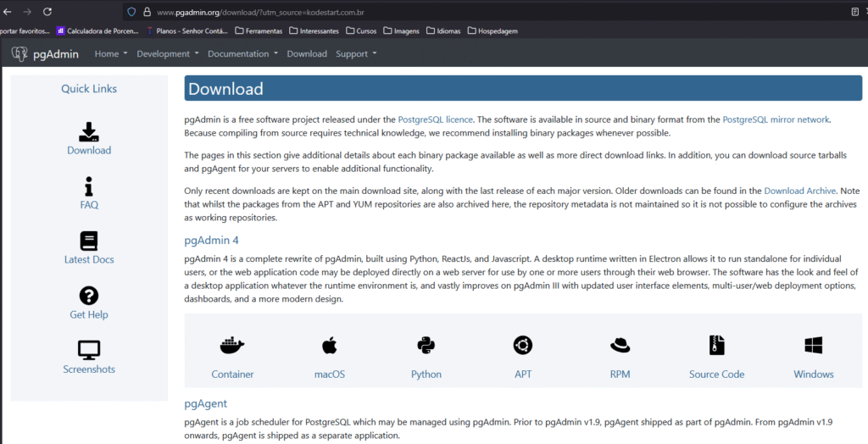The width and height of the screenshot is (868, 444).
Task: Click the Get Help question mark icon
Action: coord(89,296)
